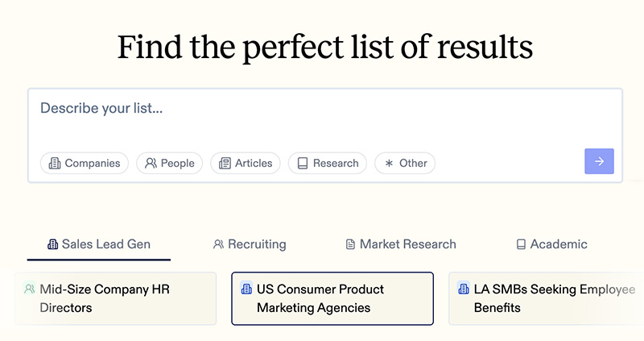Choose the Other category chip
The height and width of the screenshot is (341, 644).
[x=405, y=164]
